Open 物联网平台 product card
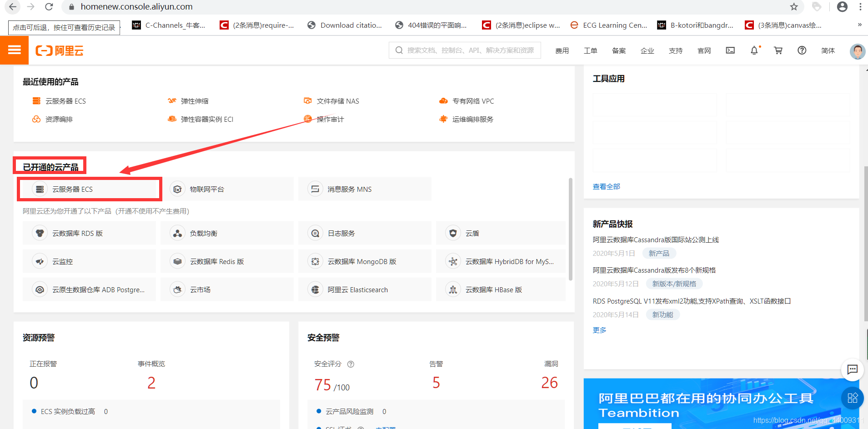This screenshot has width=868, height=429. [227, 189]
